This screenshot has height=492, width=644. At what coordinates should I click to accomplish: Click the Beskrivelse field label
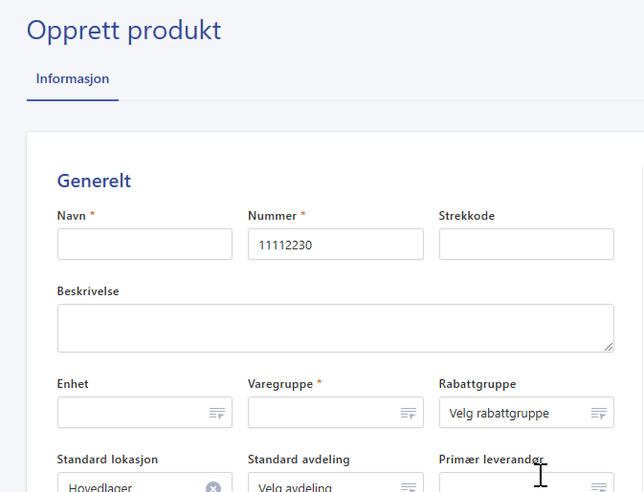tap(88, 291)
